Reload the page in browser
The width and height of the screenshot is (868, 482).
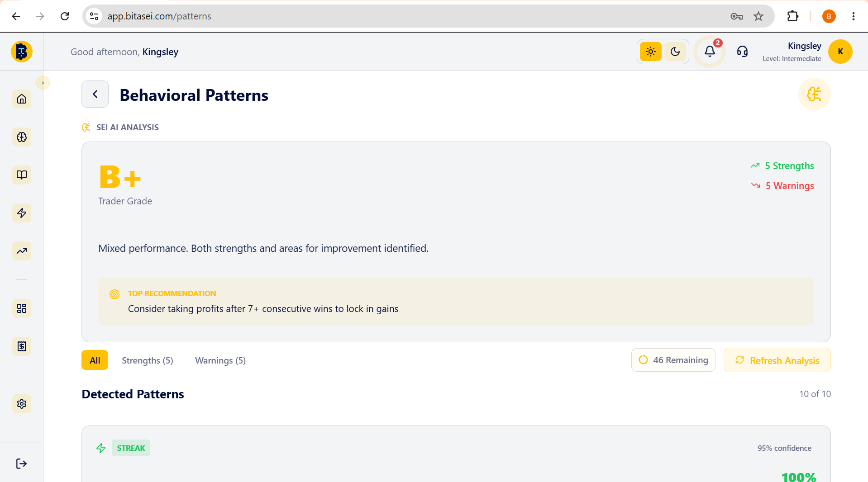click(65, 16)
